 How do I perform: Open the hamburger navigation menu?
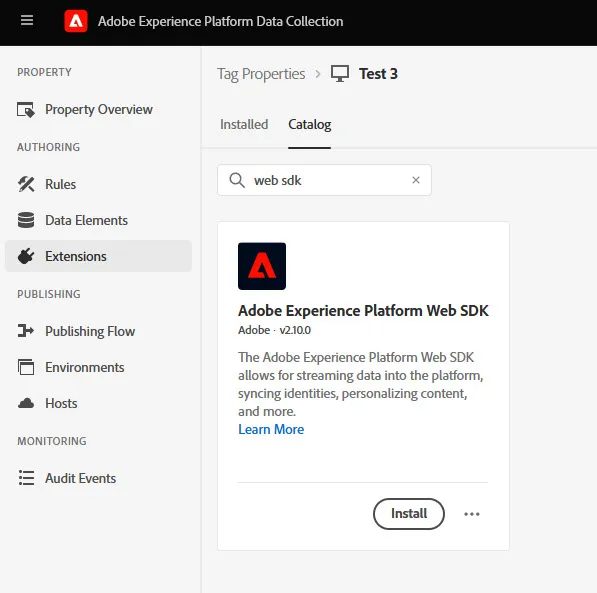(27, 20)
